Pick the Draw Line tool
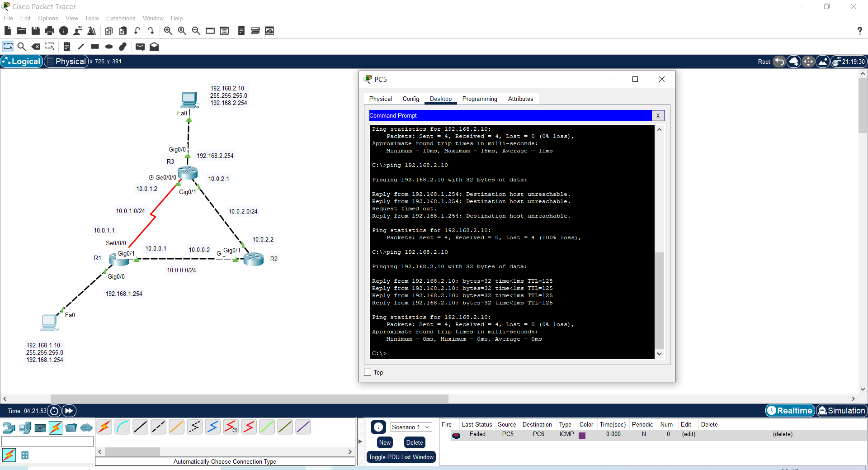The image size is (868, 470). [x=81, y=47]
